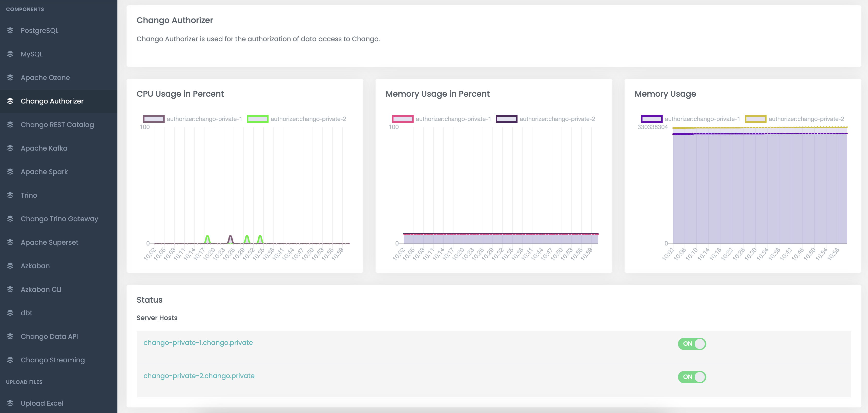The width and height of the screenshot is (868, 413).
Task: Click the Upload Excel layers icon
Action: tap(10, 403)
